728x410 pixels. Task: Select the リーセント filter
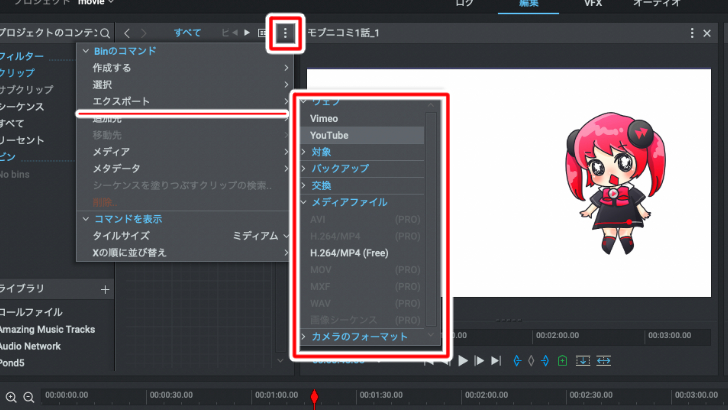(x=22, y=140)
